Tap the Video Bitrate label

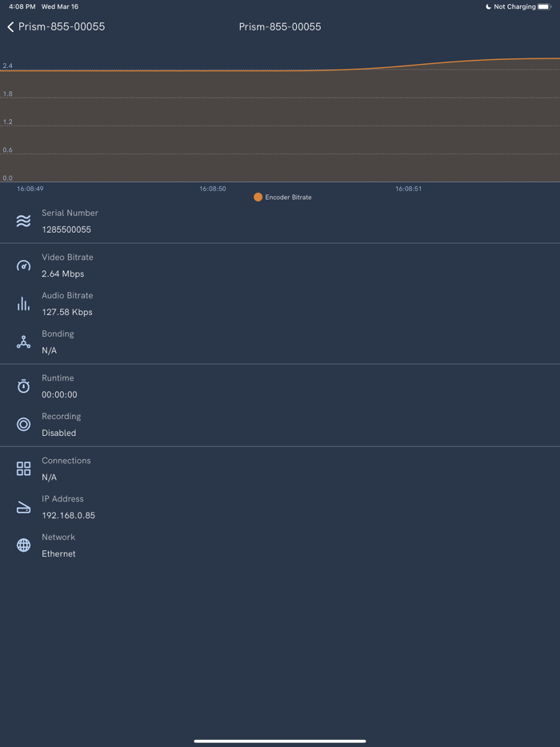(x=68, y=258)
